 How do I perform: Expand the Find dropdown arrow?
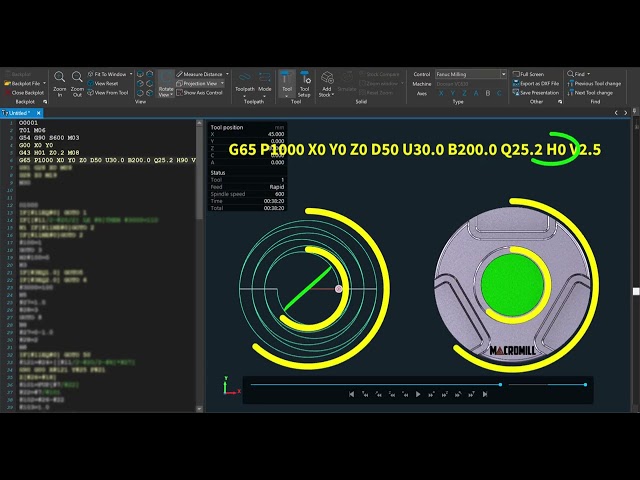588,74
